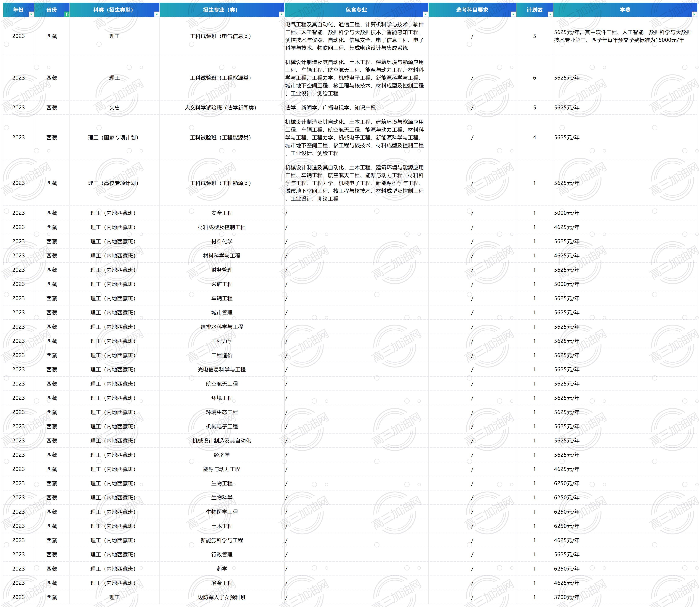Click the 采矿工程 major cell

pos(222,284)
